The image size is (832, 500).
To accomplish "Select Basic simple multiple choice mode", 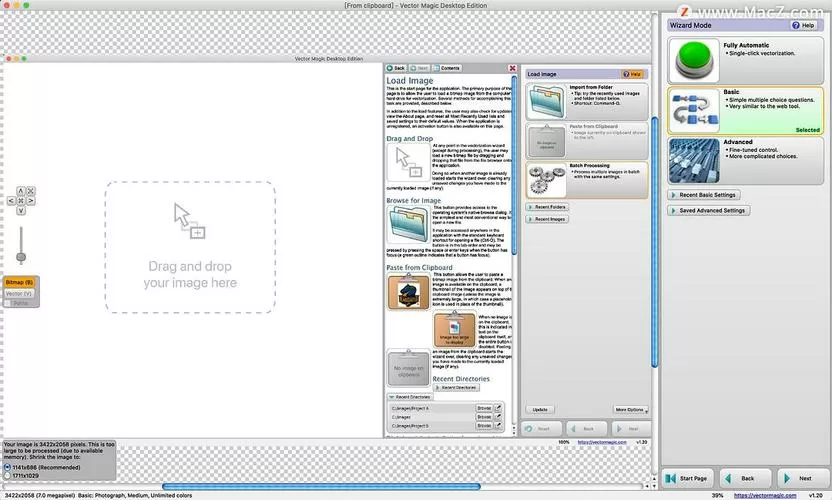I will [746, 111].
